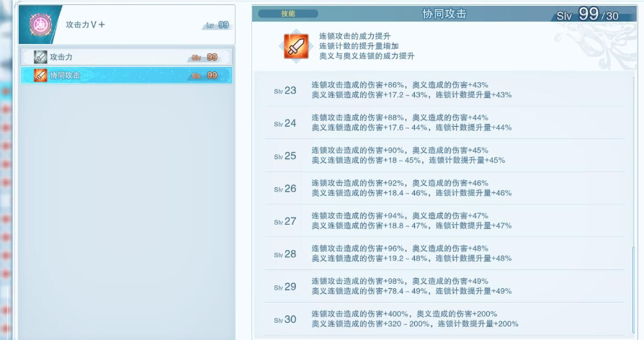Click the gray sword icon beside 攻击力
The width and height of the screenshot is (644, 340).
(x=40, y=57)
